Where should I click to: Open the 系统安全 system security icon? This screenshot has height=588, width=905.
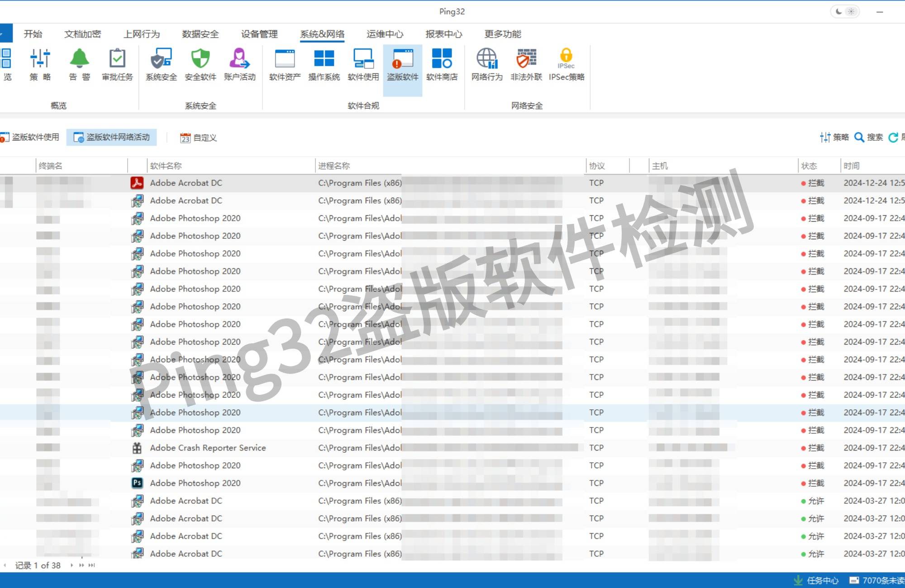pyautogui.click(x=160, y=63)
